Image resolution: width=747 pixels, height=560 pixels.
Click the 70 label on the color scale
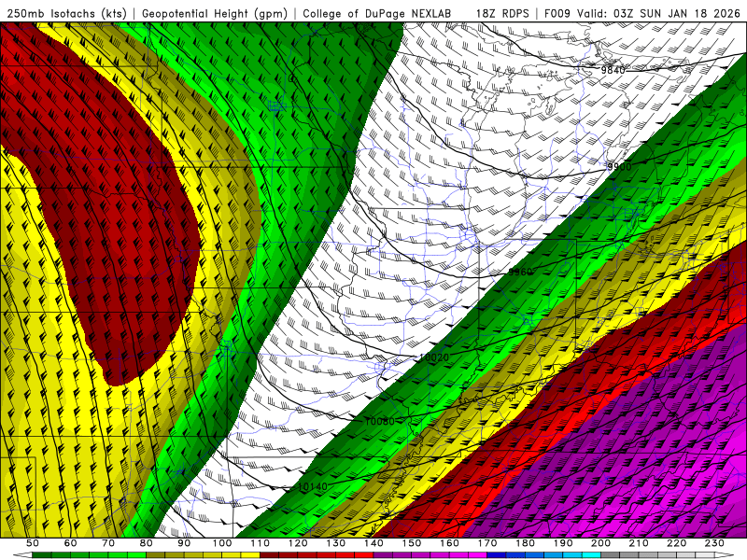(108, 543)
